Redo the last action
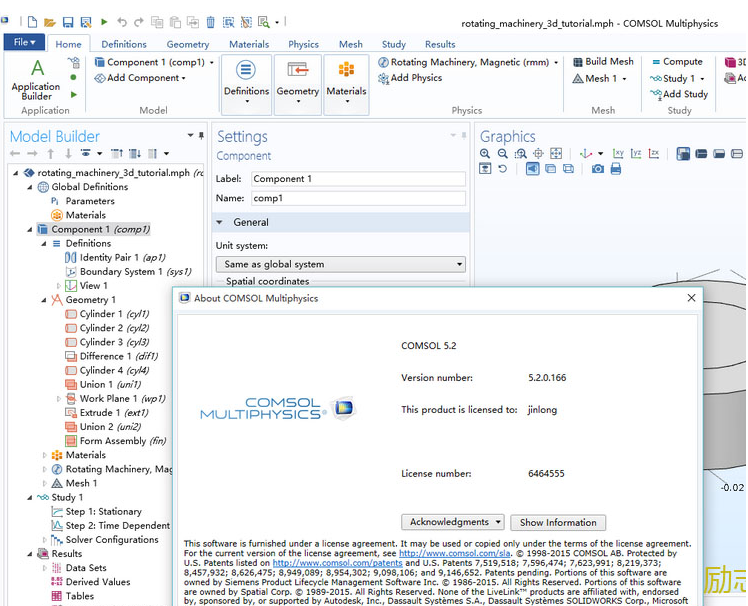748x606 pixels. pyautogui.click(x=139, y=22)
